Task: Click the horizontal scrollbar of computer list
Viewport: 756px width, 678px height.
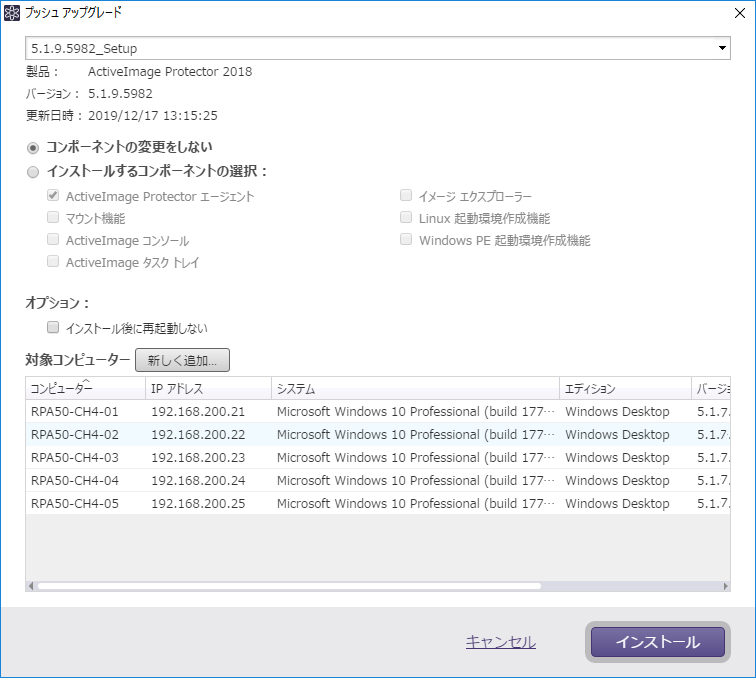Action: tap(290, 586)
